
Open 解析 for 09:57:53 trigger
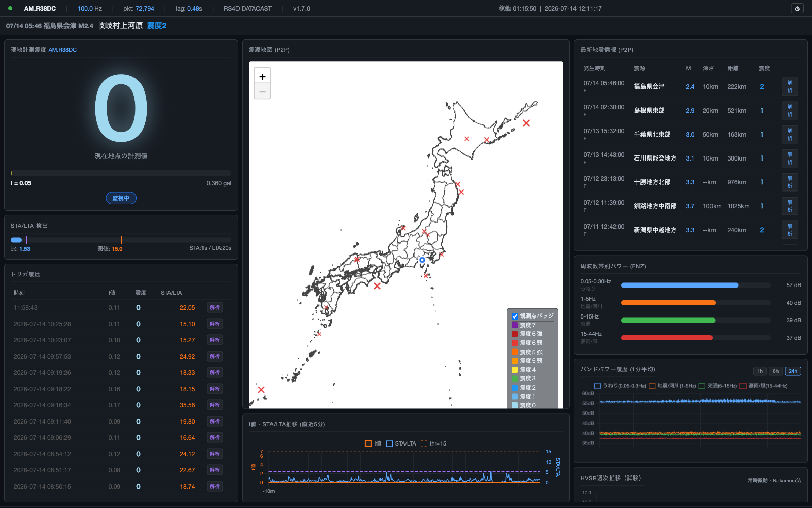click(215, 357)
